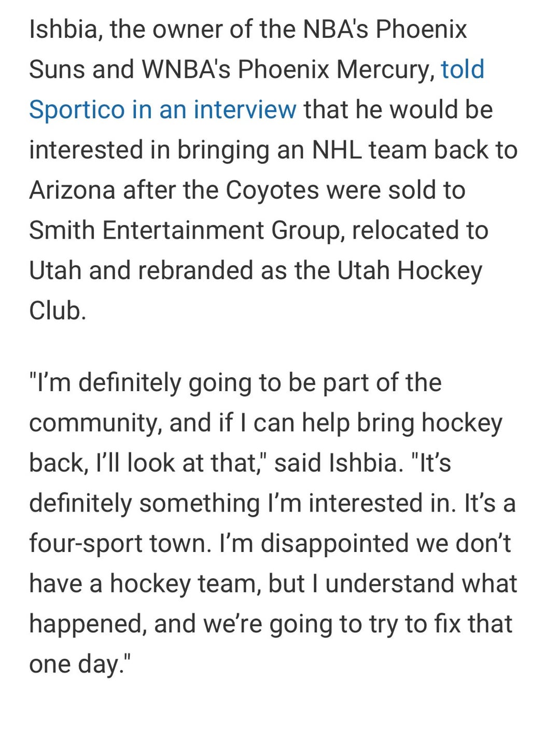Screen dimensions: 560x732
Task: Click the word 'Arizona'
Action: coord(72,190)
